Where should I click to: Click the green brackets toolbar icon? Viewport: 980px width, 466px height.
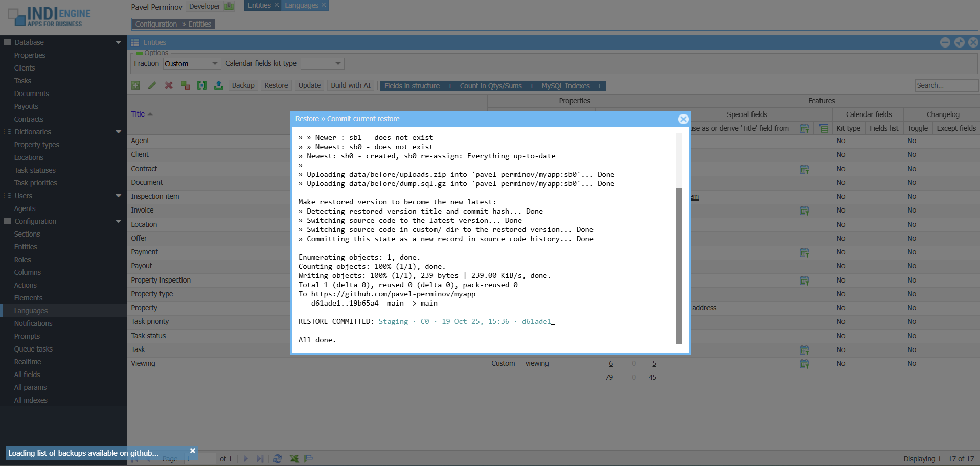point(202,85)
